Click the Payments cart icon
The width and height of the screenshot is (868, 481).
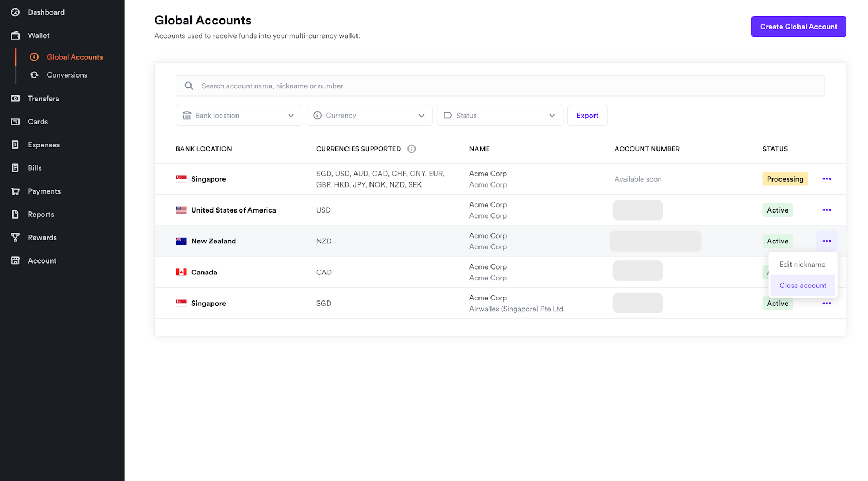click(x=15, y=191)
